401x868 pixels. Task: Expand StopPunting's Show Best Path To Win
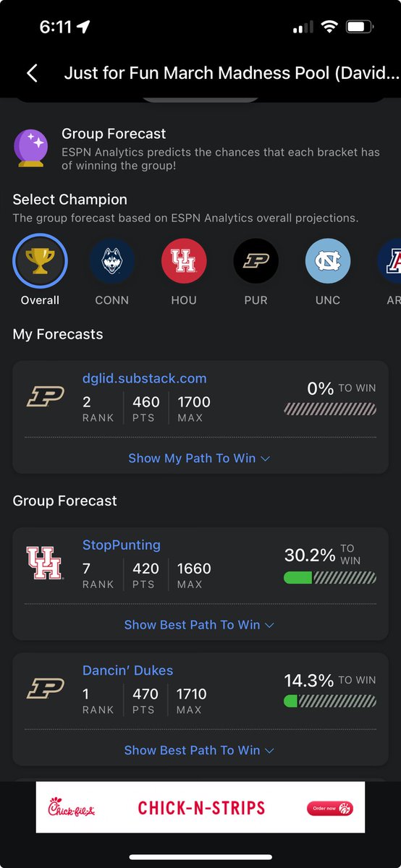coord(199,624)
